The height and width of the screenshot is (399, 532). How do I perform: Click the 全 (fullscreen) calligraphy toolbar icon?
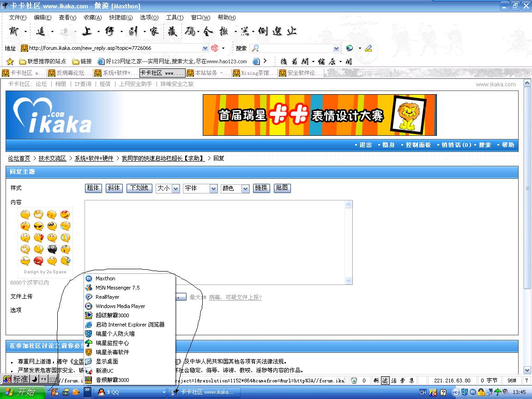208,31
